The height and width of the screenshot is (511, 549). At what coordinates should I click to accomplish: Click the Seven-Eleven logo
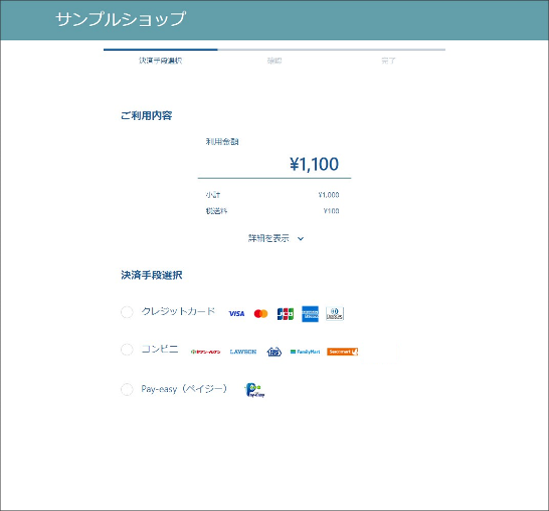(x=206, y=352)
